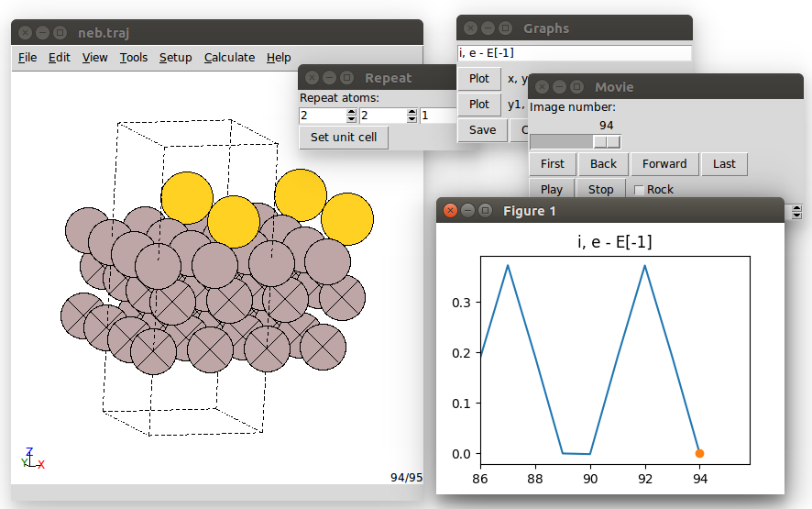The image size is (812, 509).
Task: Click Play in the Movie window
Action: [x=552, y=190]
